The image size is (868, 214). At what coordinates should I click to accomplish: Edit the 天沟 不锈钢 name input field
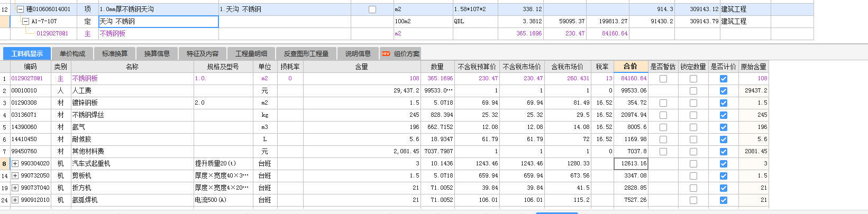pyautogui.click(x=159, y=22)
